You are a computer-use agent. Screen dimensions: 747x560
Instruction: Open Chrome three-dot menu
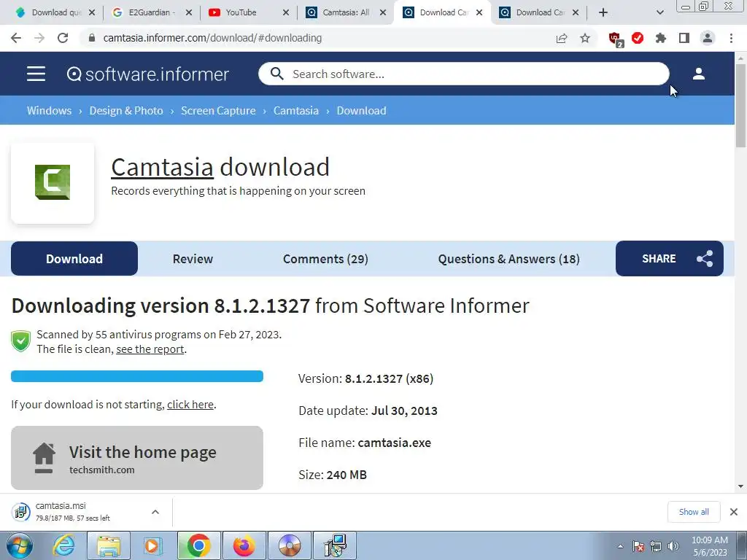coord(731,38)
